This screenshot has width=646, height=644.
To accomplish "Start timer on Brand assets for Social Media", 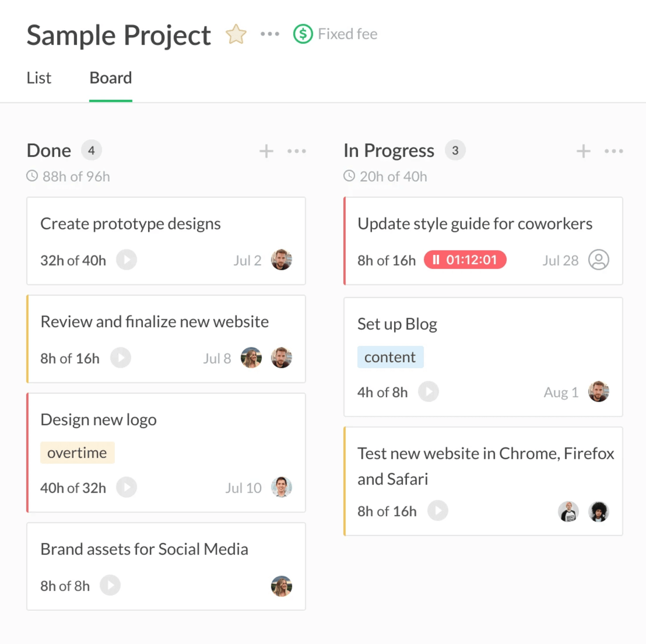I will (110, 585).
